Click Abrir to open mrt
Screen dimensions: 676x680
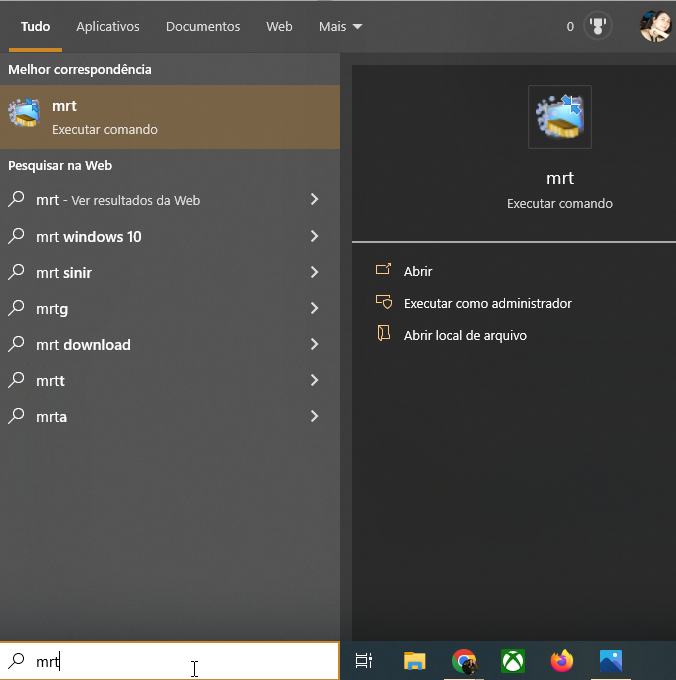pyautogui.click(x=418, y=271)
